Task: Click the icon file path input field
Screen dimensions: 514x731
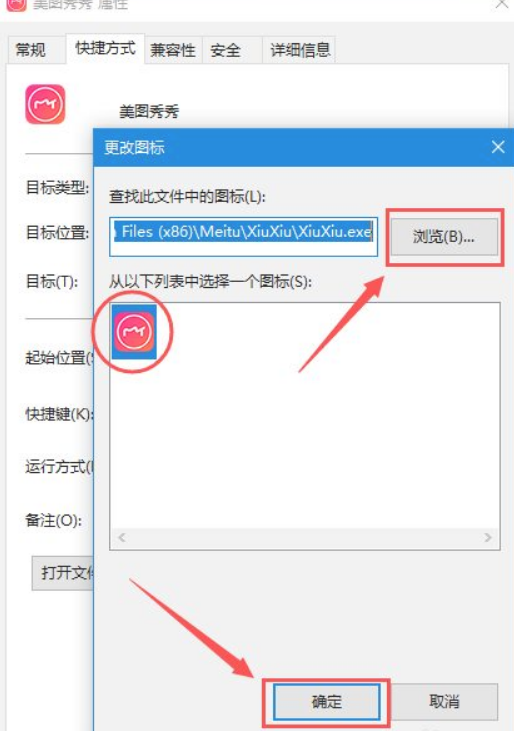Action: click(243, 237)
